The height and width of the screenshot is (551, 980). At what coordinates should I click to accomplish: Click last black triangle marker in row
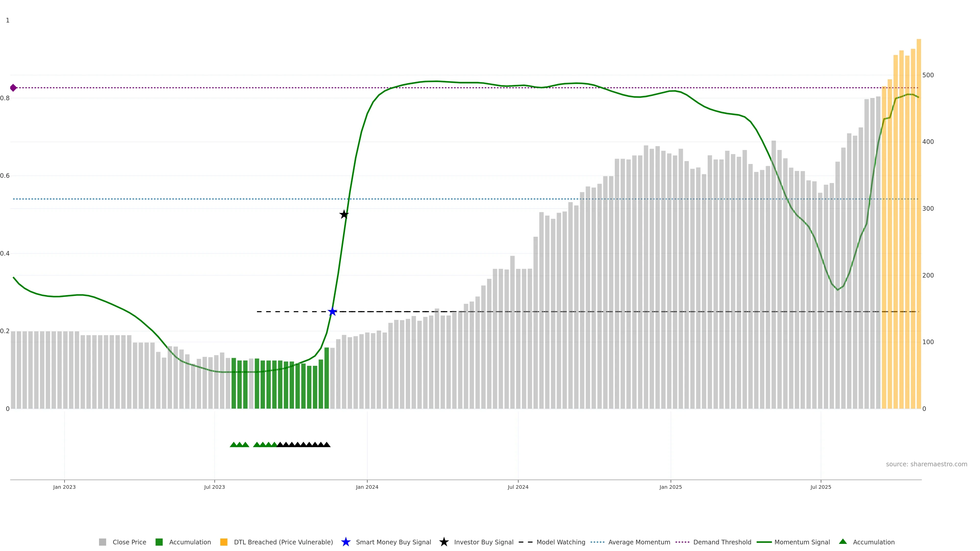point(326,445)
